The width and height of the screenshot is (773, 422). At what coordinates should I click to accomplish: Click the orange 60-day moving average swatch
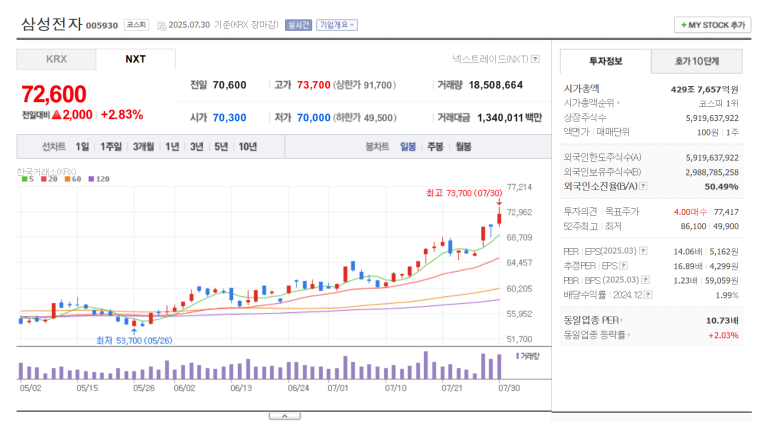coord(67,179)
